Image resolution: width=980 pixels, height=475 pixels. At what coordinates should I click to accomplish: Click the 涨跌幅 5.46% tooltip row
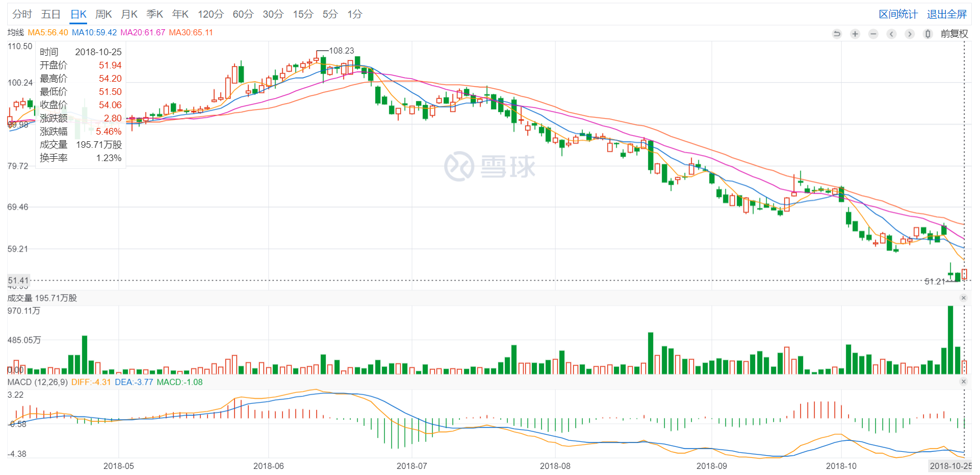tap(80, 131)
